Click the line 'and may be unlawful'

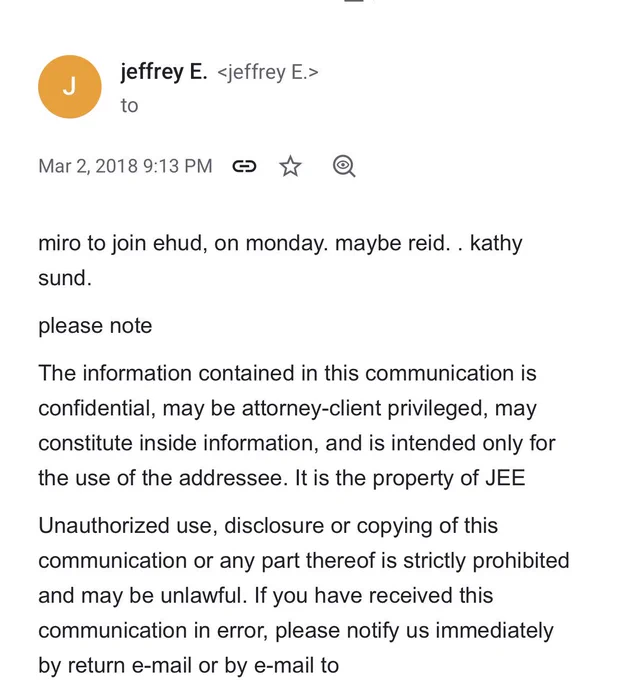pyautogui.click(x=265, y=595)
